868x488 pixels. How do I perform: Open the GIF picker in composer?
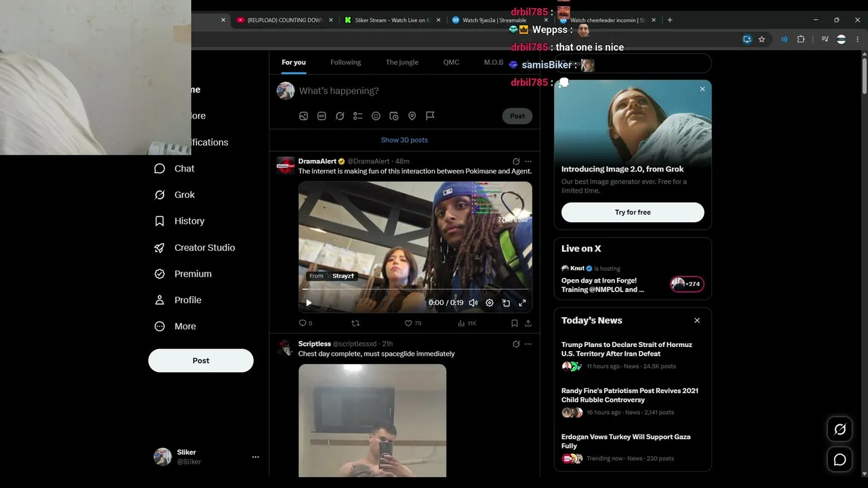322,116
